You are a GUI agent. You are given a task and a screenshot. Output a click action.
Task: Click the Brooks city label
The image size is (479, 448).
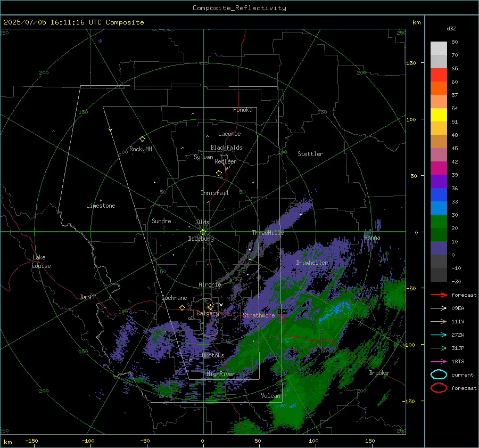click(378, 373)
